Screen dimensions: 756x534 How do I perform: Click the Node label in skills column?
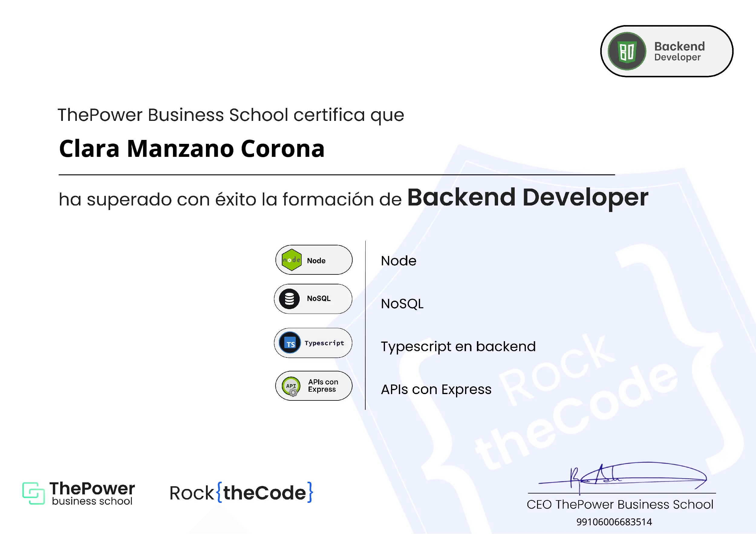tap(398, 261)
